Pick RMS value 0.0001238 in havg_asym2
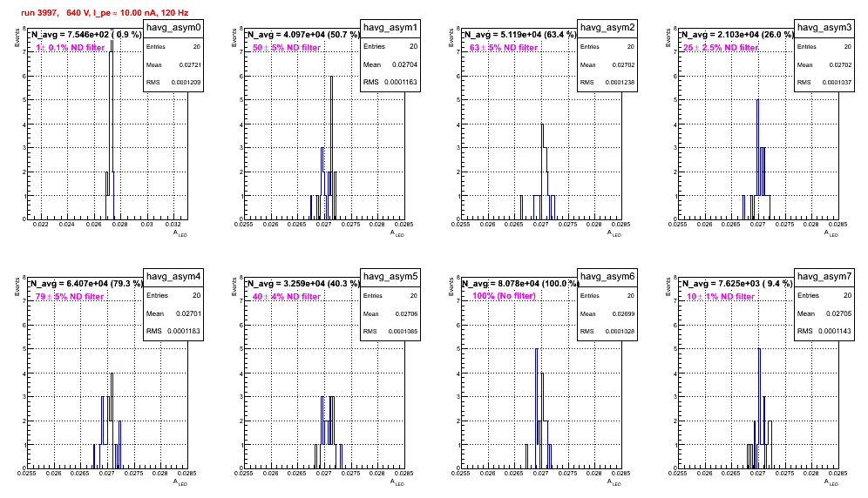Image resolution: width=868 pixels, height=498 pixels. coord(620,83)
